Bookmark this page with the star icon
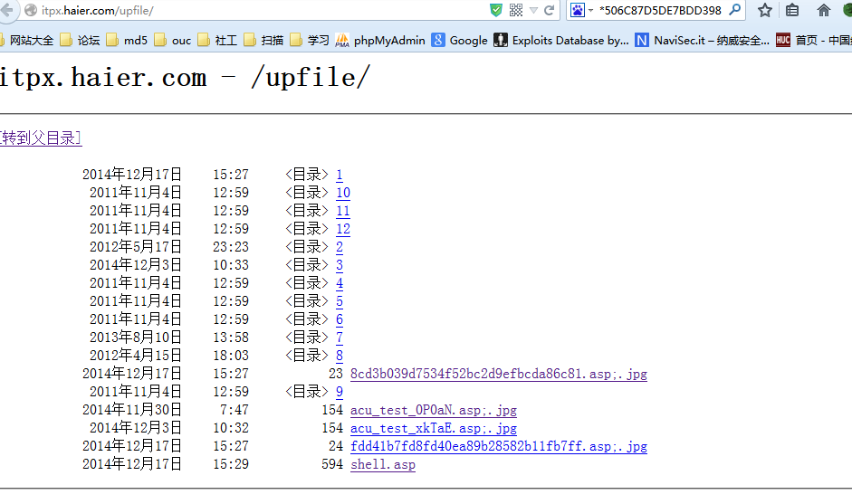 pos(764,10)
